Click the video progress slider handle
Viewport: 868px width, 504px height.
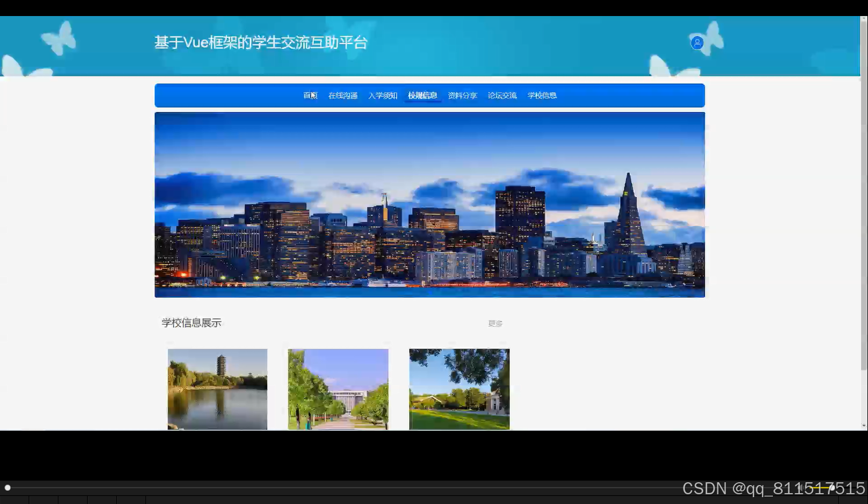(x=7, y=488)
